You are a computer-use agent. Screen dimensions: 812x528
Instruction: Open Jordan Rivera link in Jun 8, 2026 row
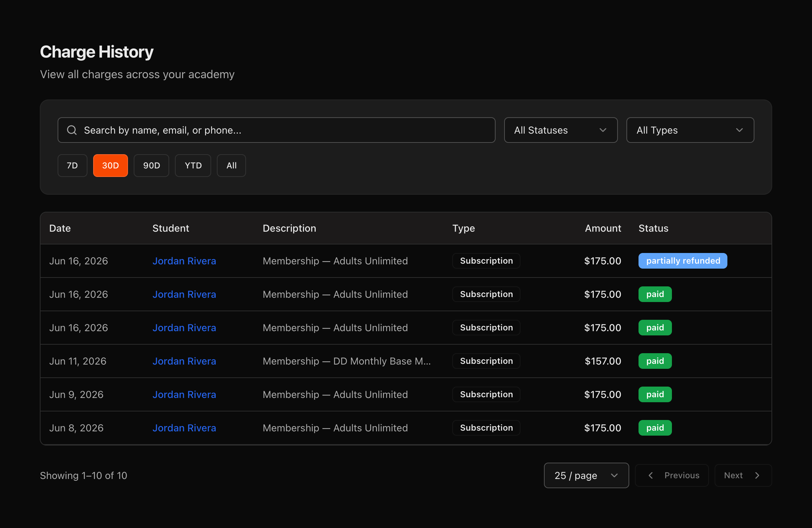click(x=184, y=428)
